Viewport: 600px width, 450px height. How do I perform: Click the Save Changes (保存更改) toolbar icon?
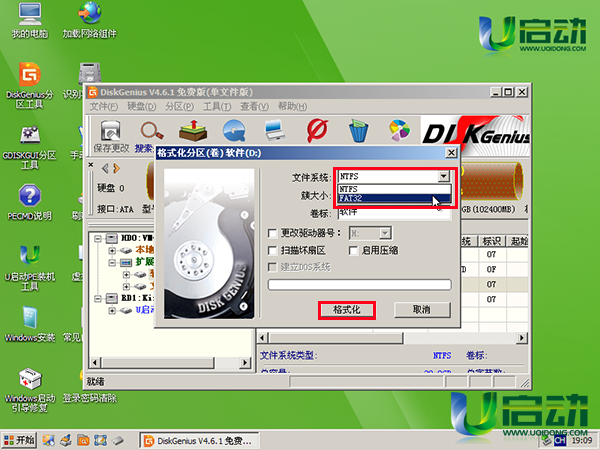point(111,136)
